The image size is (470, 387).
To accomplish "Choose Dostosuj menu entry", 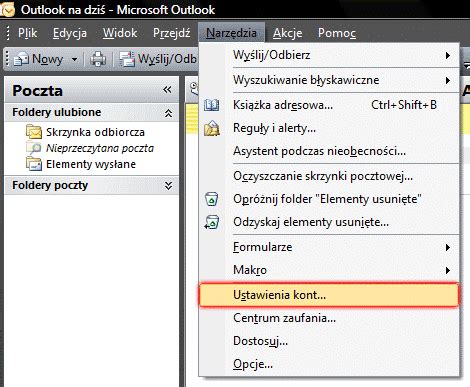I will coord(329,341).
